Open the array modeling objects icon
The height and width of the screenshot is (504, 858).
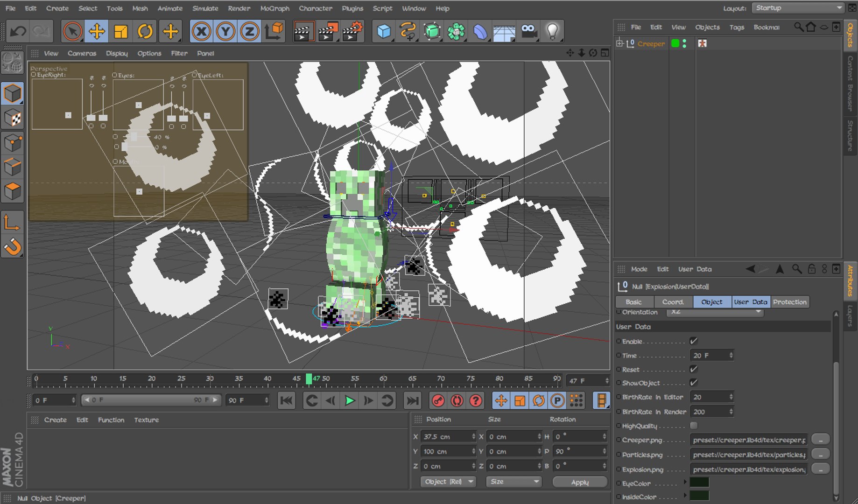457,32
